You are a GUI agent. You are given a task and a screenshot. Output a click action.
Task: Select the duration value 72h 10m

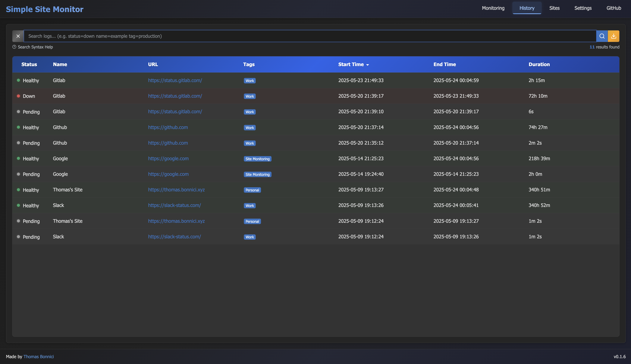pyautogui.click(x=538, y=96)
